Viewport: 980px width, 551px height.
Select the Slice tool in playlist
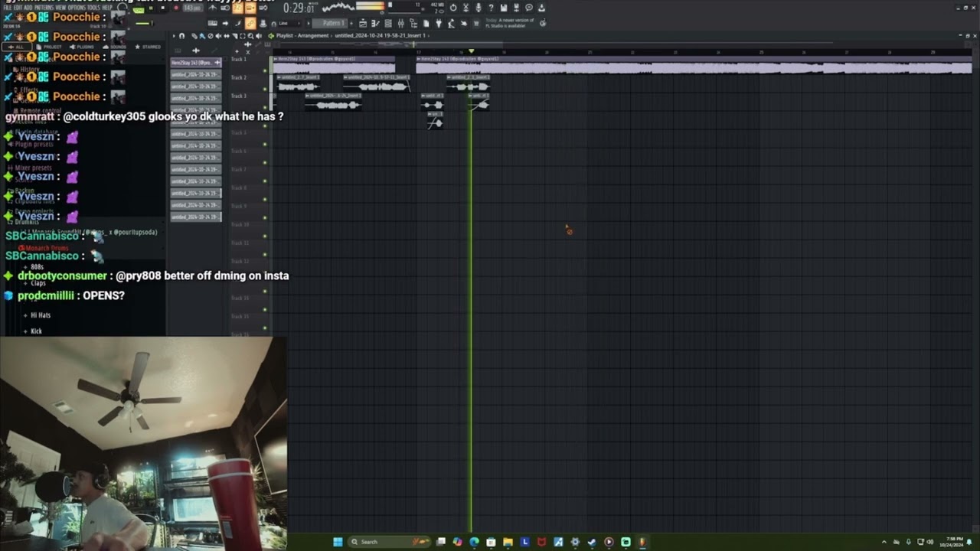tap(234, 35)
